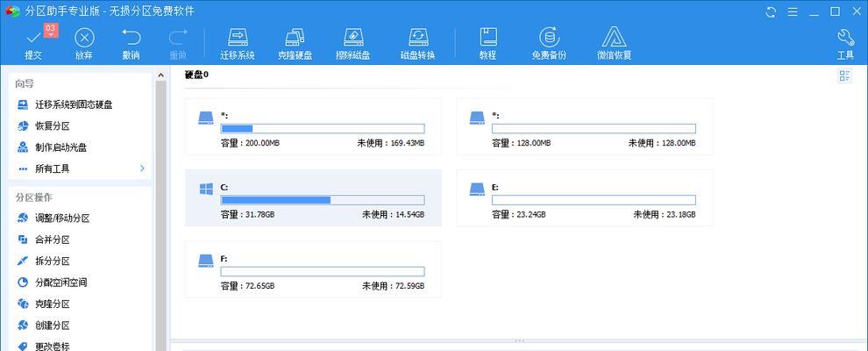Click the panel splitter handle dots
Image resolution: width=868 pixels, height=351 pixels.
point(519,340)
